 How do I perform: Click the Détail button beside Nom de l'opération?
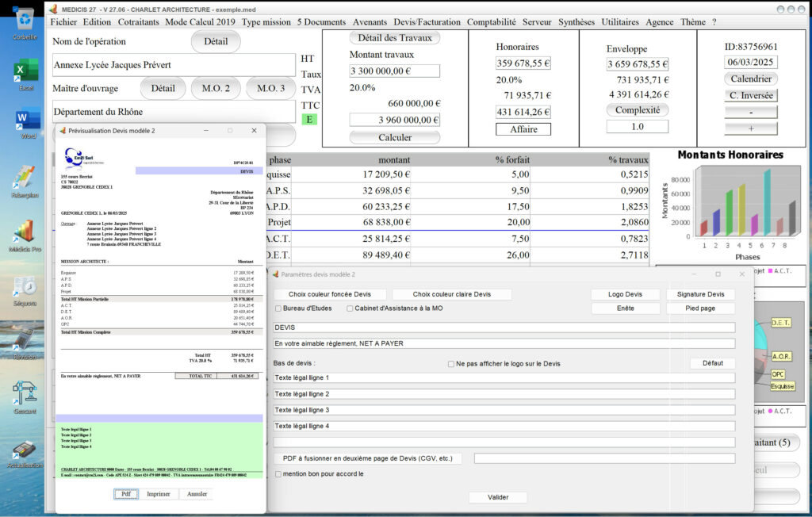coord(216,41)
